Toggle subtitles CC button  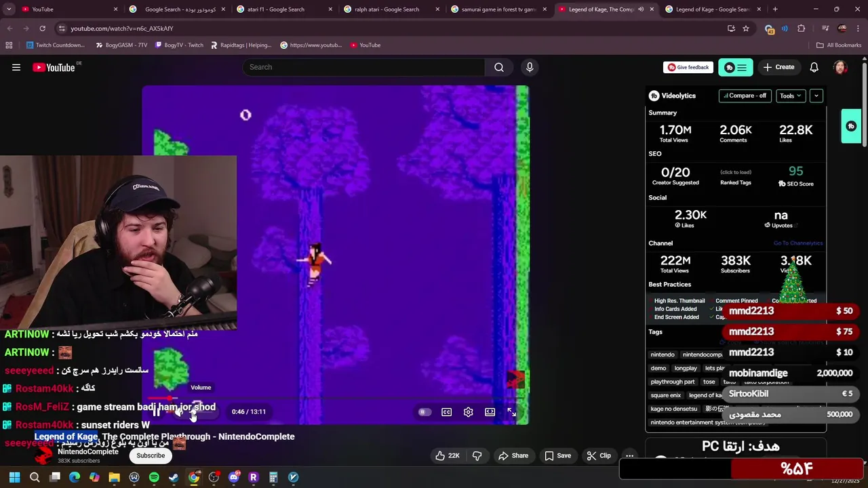coord(446,412)
